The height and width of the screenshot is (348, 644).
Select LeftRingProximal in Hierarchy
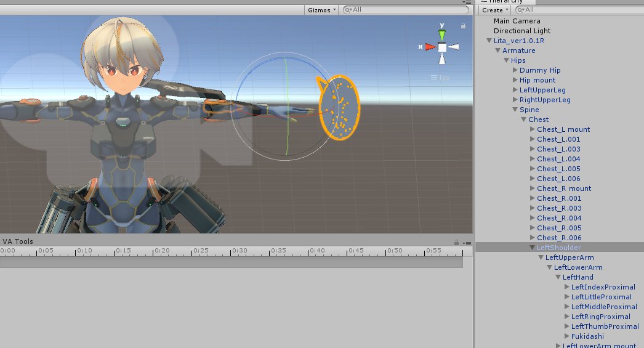(600, 317)
